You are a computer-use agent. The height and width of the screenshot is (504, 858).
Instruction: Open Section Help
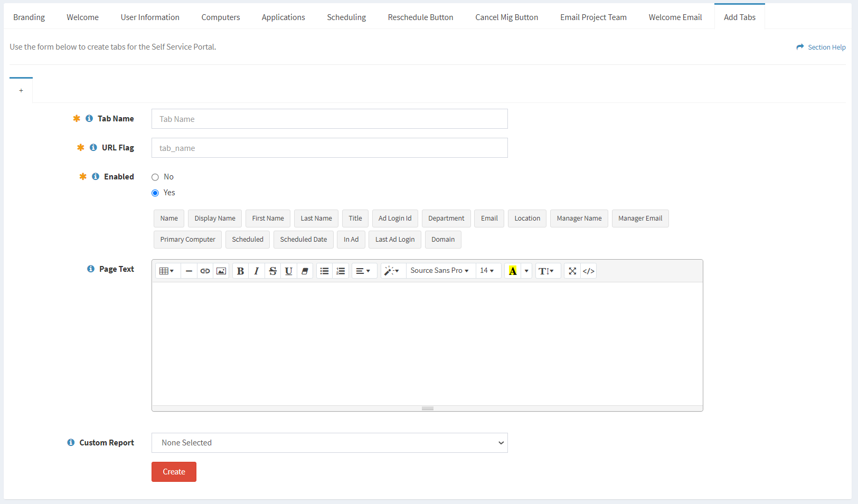pos(825,47)
